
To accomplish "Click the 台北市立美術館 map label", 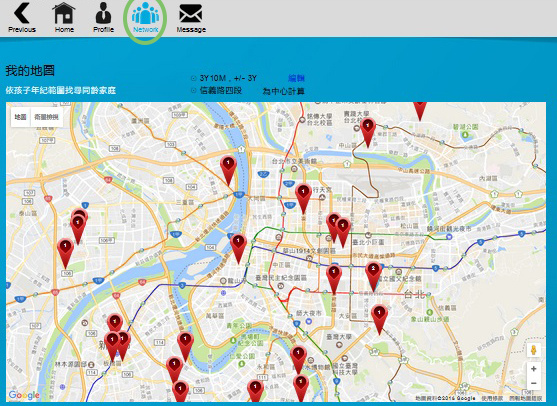I will point(294,161).
